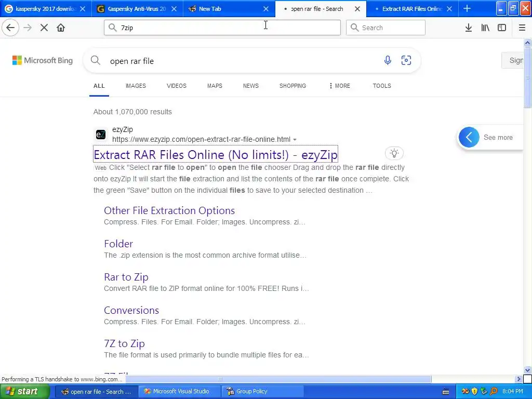Open the 'Conversions' sublink
The image size is (532, 399).
tap(131, 310)
